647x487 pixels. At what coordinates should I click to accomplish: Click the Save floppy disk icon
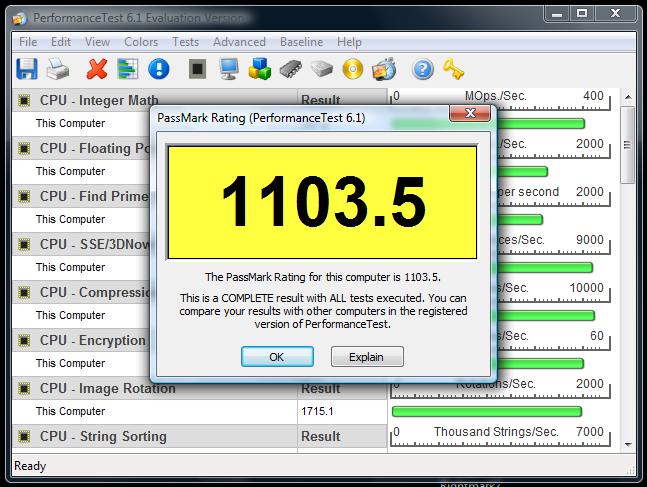pyautogui.click(x=27, y=69)
